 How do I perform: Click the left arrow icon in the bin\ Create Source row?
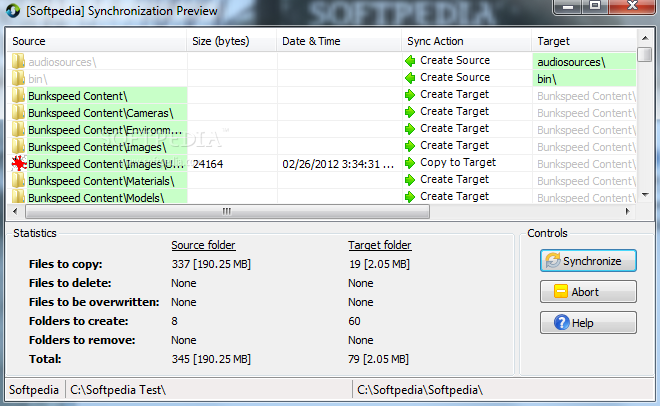(410, 78)
